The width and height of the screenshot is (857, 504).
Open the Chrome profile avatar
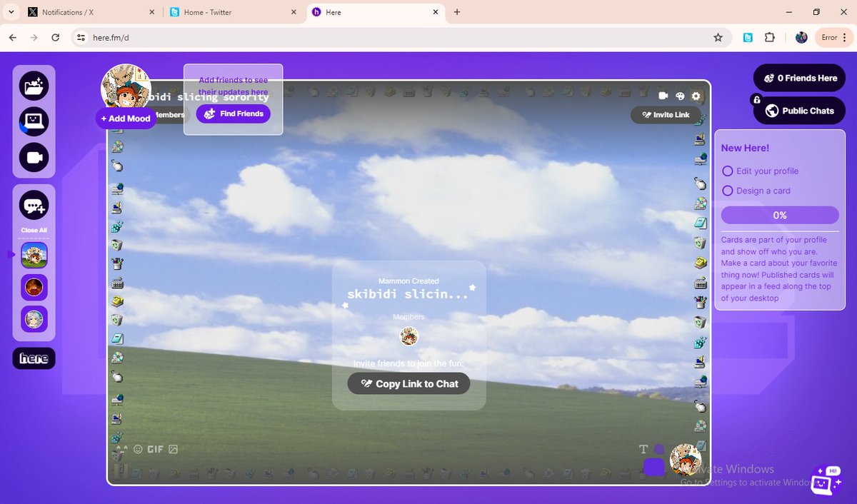(801, 38)
